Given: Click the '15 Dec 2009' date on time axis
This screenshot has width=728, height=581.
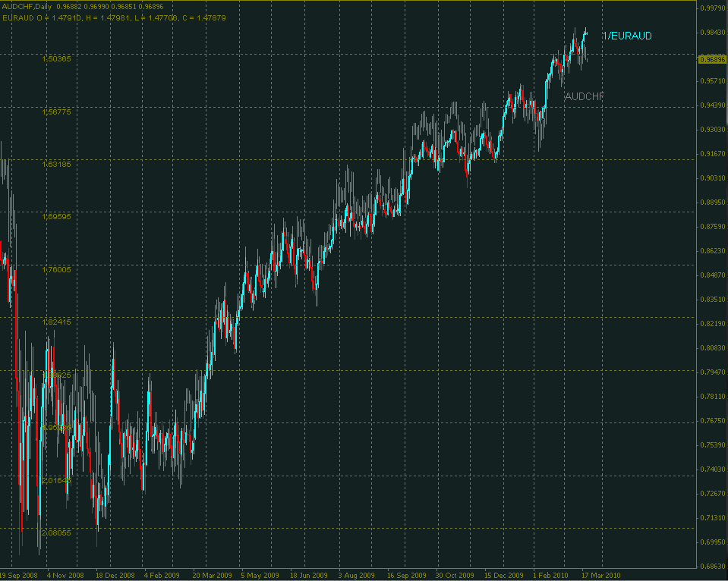Looking at the screenshot, I should click(504, 576).
